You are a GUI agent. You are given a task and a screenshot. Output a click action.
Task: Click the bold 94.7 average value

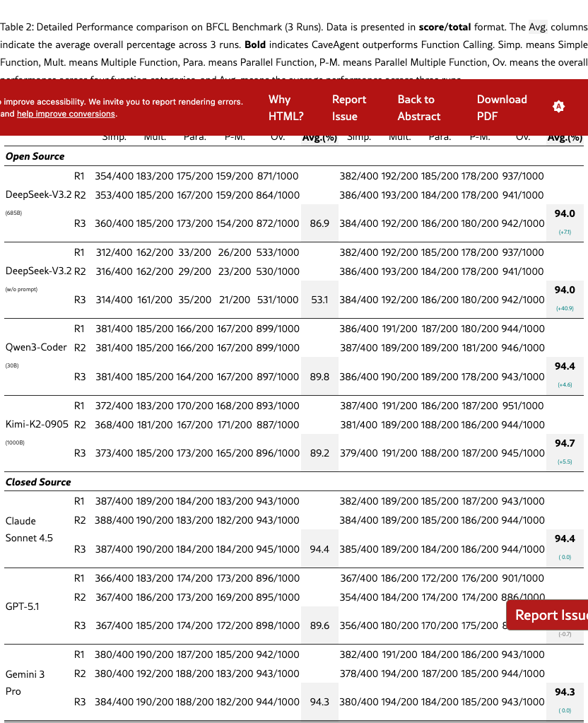(565, 443)
